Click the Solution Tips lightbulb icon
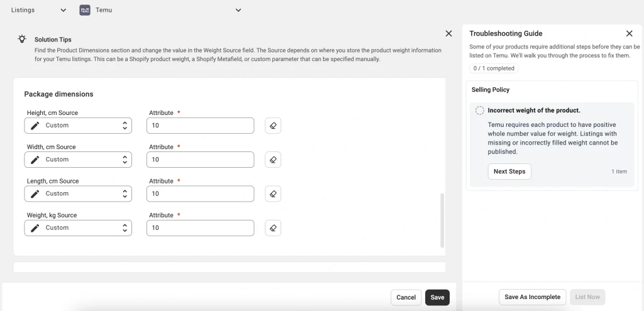This screenshot has height=311, width=644. pos(22,39)
